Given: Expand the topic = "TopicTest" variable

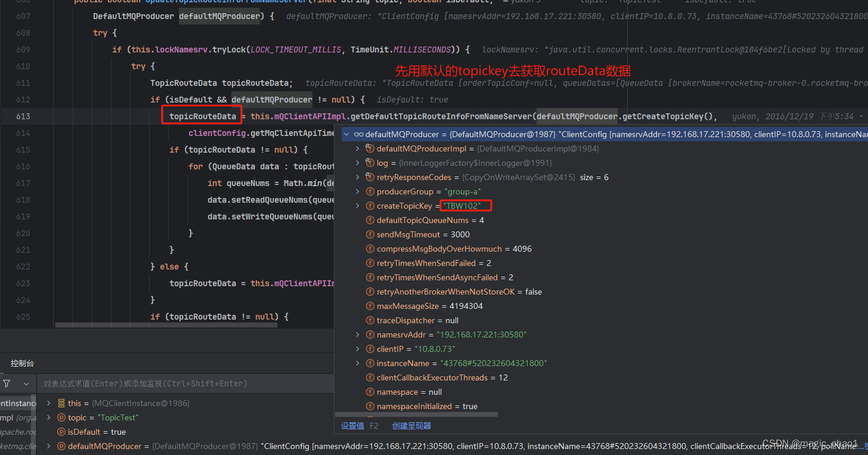Looking at the screenshot, I should (x=49, y=417).
